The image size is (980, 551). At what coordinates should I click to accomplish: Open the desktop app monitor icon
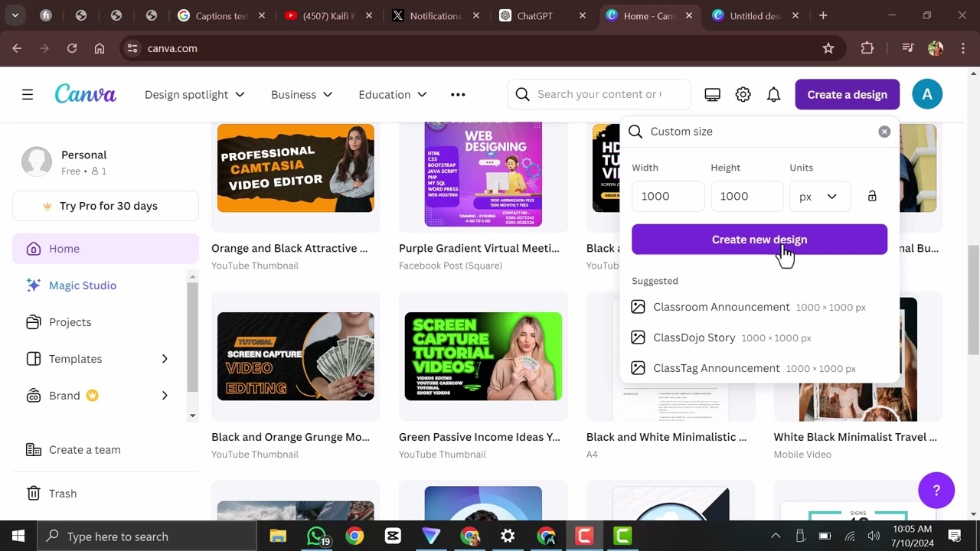712,95
